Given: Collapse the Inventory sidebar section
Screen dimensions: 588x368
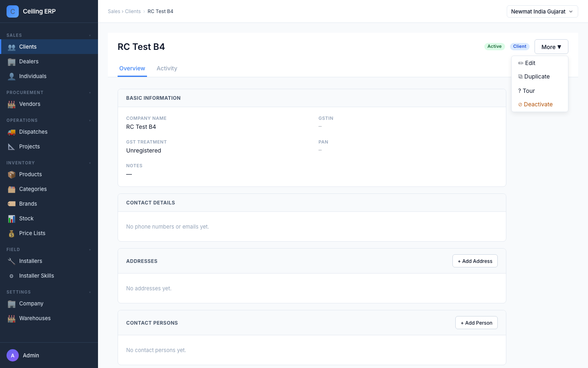Looking at the screenshot, I should tap(90, 163).
